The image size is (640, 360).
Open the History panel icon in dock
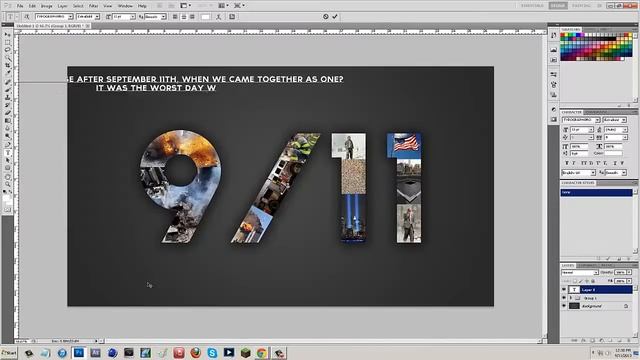553,36
